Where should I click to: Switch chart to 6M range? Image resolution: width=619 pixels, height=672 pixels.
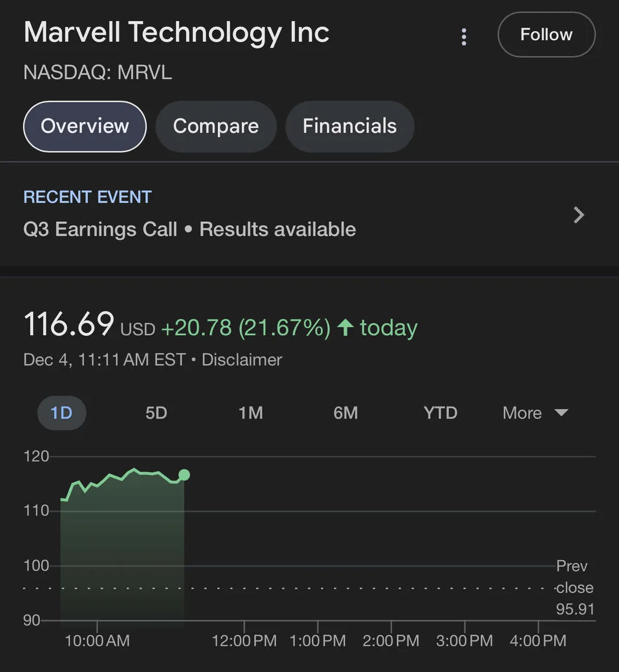[x=346, y=413]
